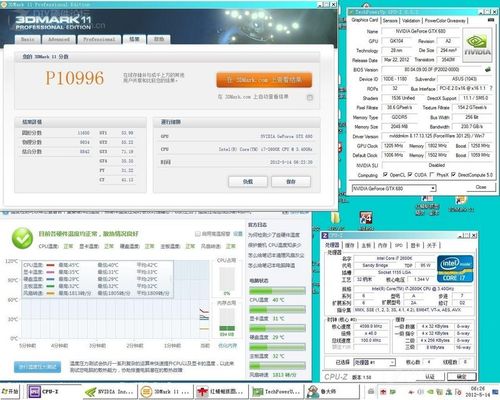
Task: Open the NVIDIA GeForce GTX 680 GPU dropdown
Action: [x=394, y=188]
